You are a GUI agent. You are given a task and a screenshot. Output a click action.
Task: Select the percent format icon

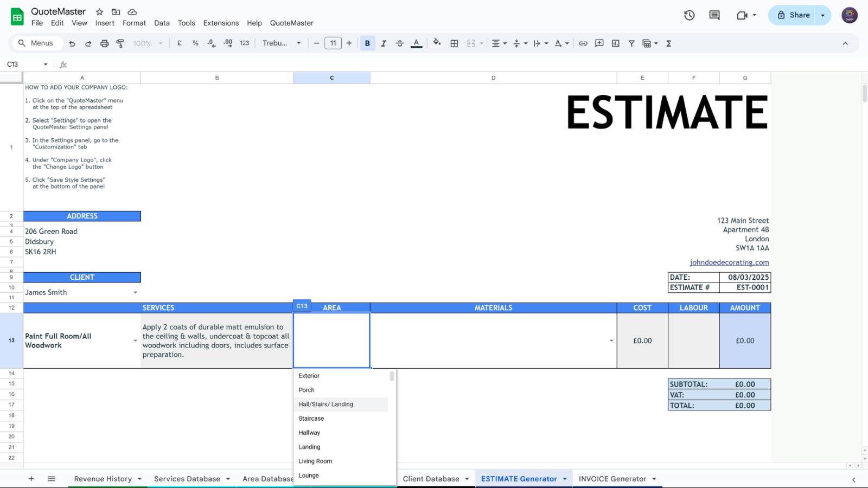click(x=195, y=43)
